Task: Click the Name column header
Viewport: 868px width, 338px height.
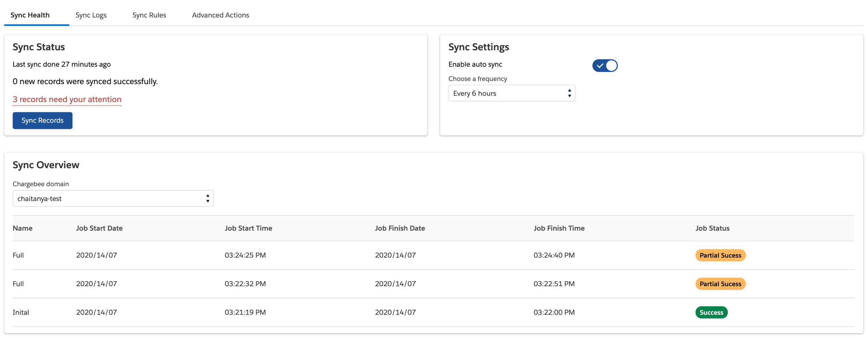Action: point(23,228)
